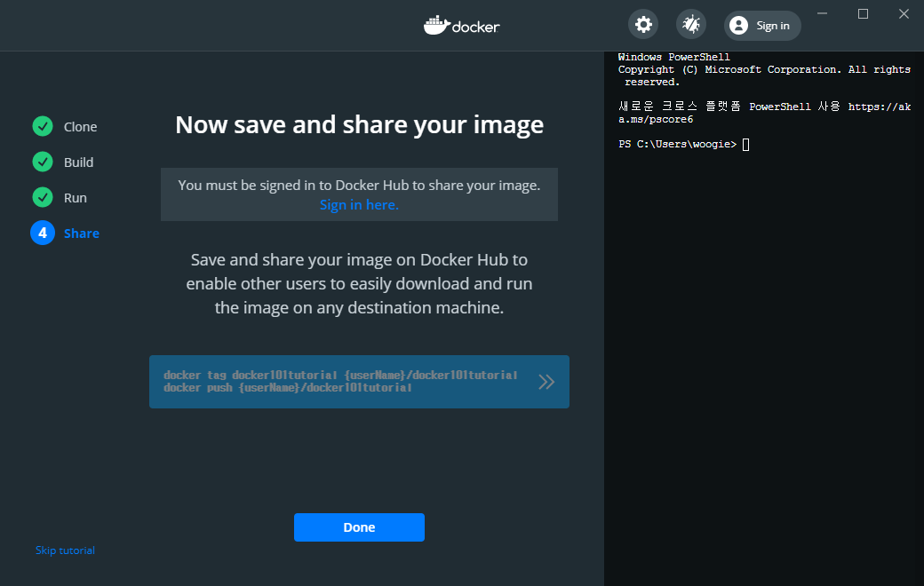Click the Docker whale logo

461,26
